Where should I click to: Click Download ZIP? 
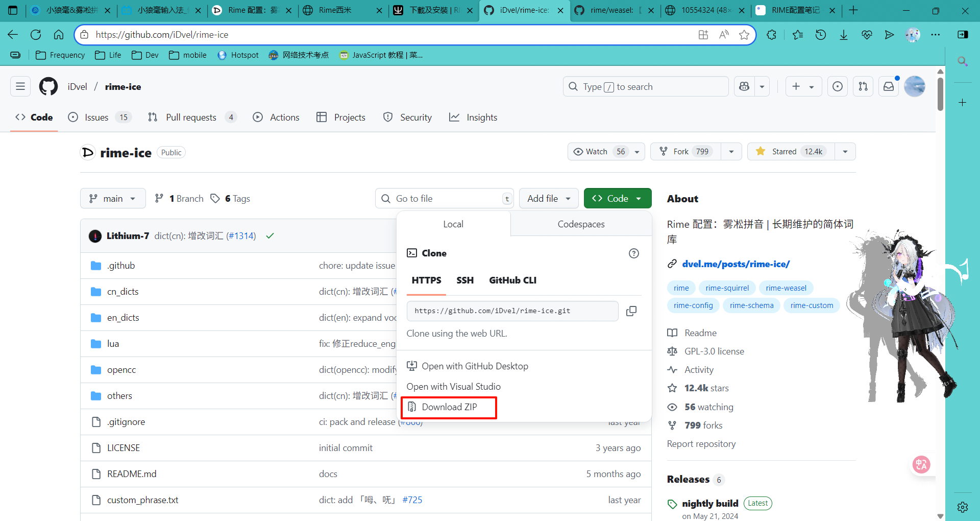click(449, 407)
